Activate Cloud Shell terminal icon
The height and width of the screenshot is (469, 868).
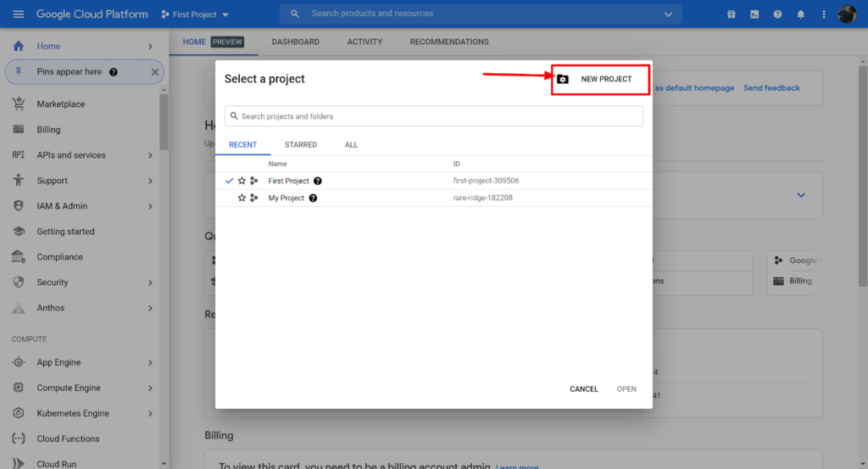pyautogui.click(x=754, y=14)
